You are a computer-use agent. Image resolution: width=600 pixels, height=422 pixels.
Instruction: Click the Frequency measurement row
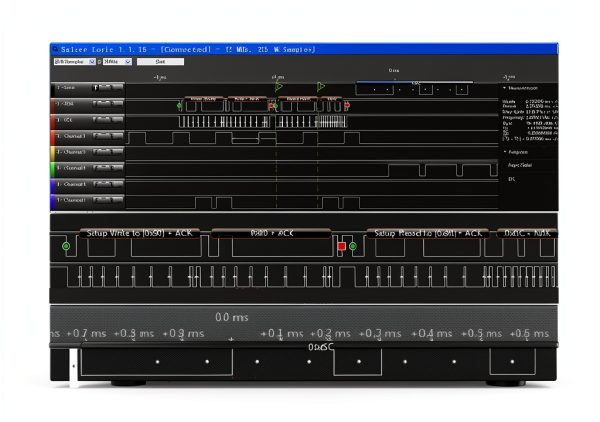tap(530, 117)
